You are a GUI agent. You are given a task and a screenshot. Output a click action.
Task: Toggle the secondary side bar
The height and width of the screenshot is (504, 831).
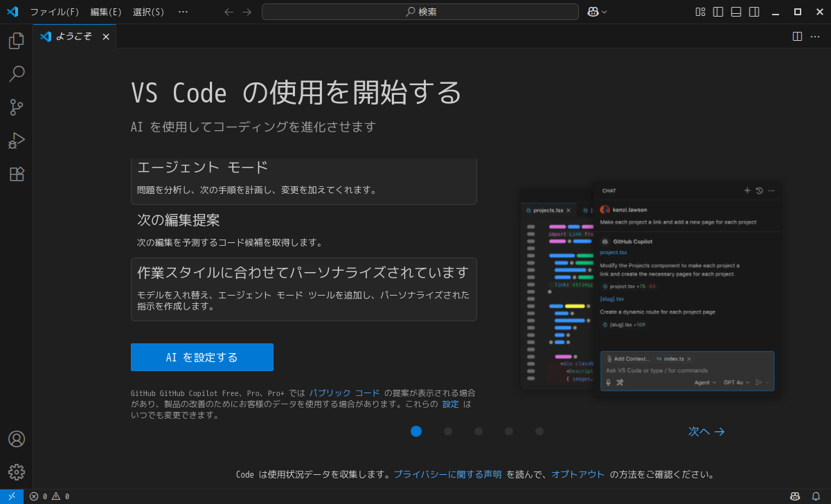click(x=754, y=12)
